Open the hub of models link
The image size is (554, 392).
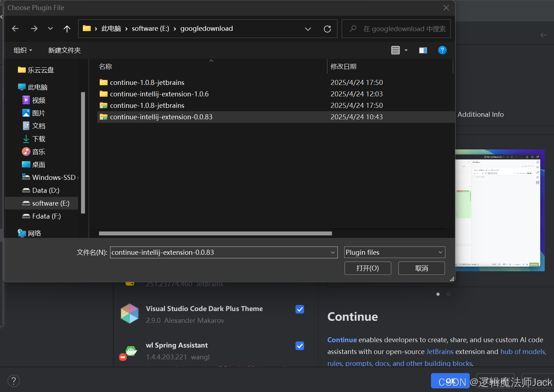pos(523,352)
